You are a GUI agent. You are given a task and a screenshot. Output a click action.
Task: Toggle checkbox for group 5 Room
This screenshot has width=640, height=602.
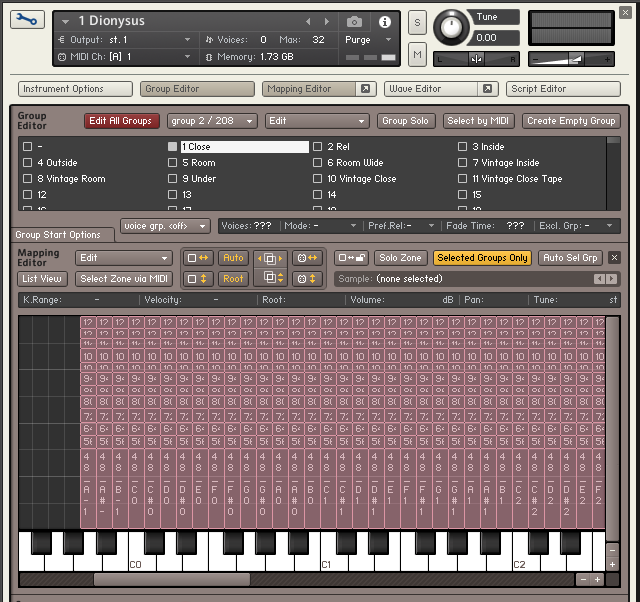172,162
